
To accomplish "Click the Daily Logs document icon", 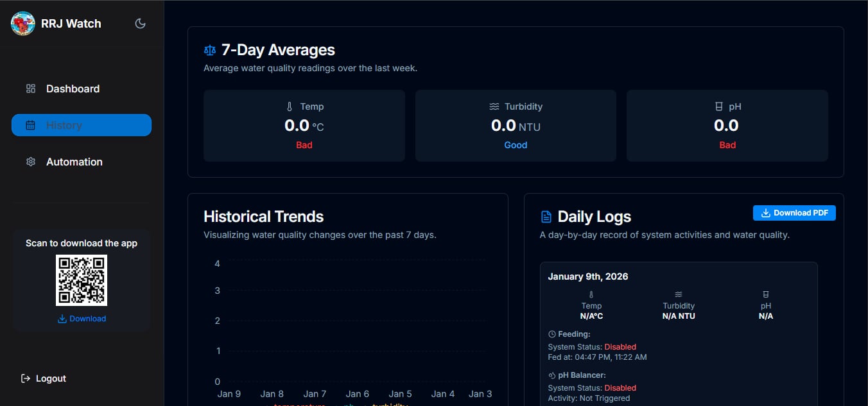I will pos(546,217).
